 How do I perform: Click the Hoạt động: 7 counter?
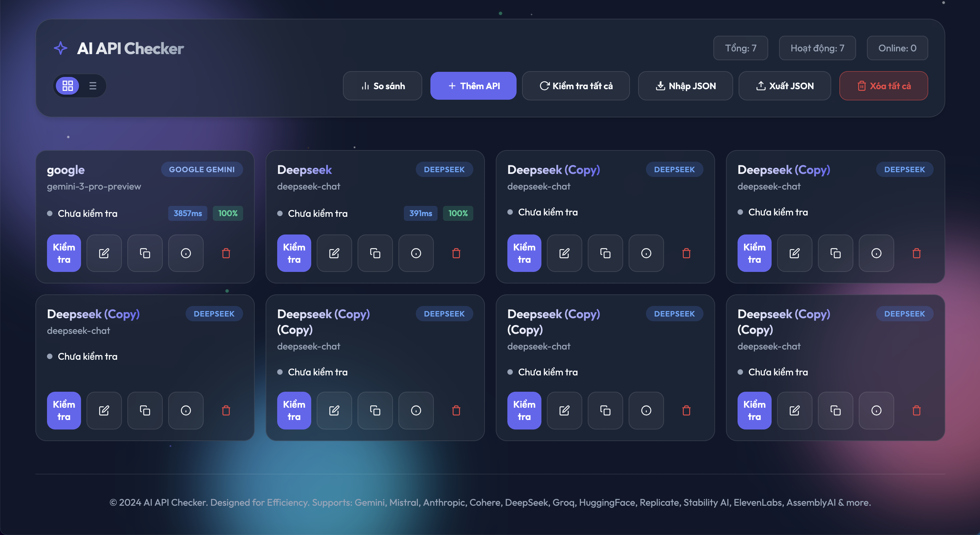817,48
